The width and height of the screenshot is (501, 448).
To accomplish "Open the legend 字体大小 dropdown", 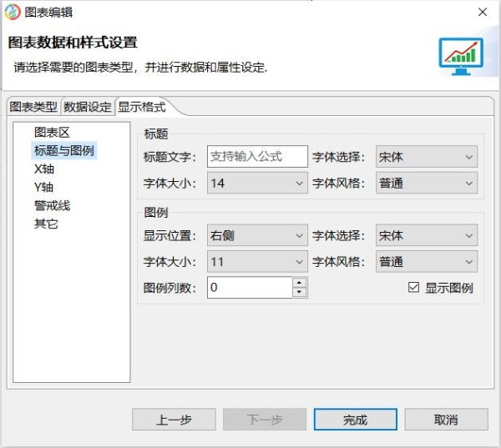I will pos(257,262).
